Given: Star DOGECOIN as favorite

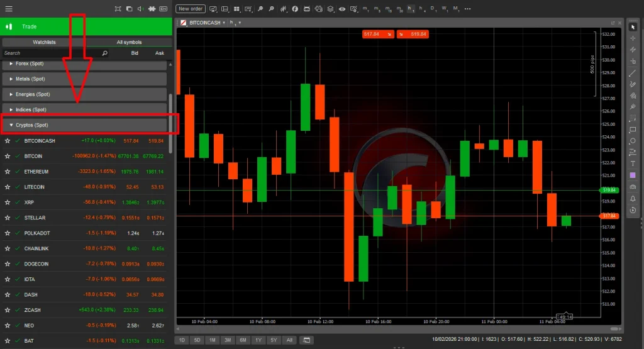Looking at the screenshot, I should point(8,264).
